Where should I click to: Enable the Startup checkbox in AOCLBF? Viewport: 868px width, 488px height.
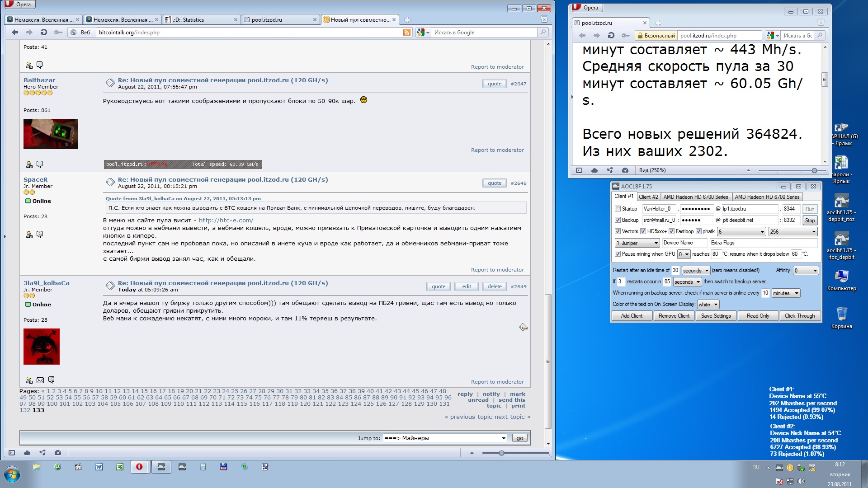(x=618, y=209)
